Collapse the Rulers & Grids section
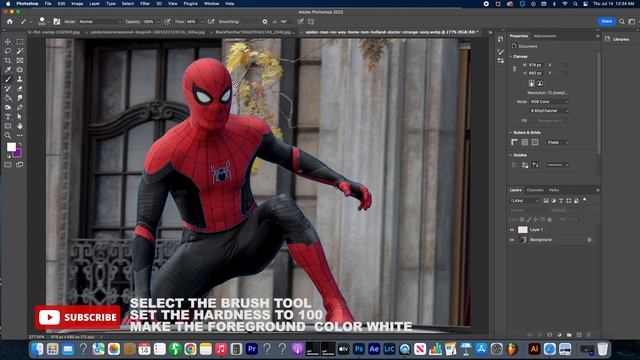The width and height of the screenshot is (640, 360). pyautogui.click(x=511, y=133)
